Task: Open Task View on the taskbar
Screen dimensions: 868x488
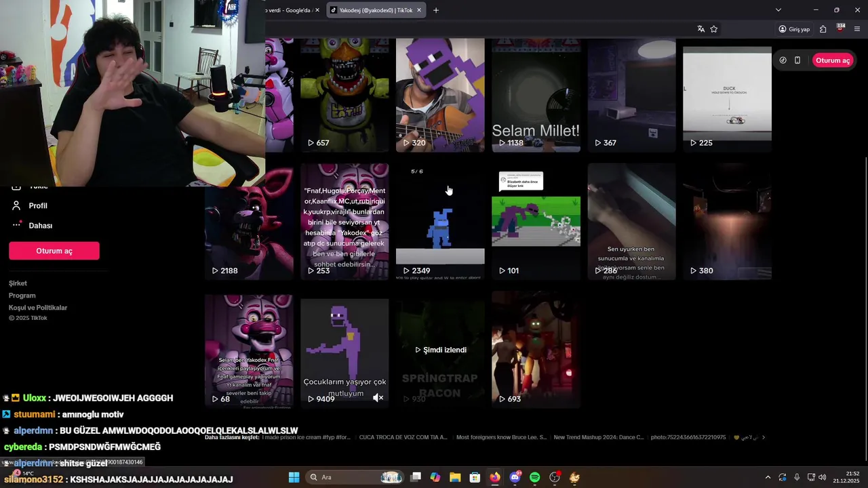Action: pos(416,477)
